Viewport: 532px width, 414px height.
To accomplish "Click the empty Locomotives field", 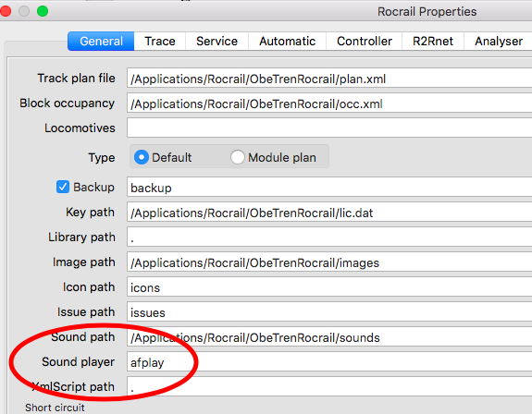I will (329, 128).
